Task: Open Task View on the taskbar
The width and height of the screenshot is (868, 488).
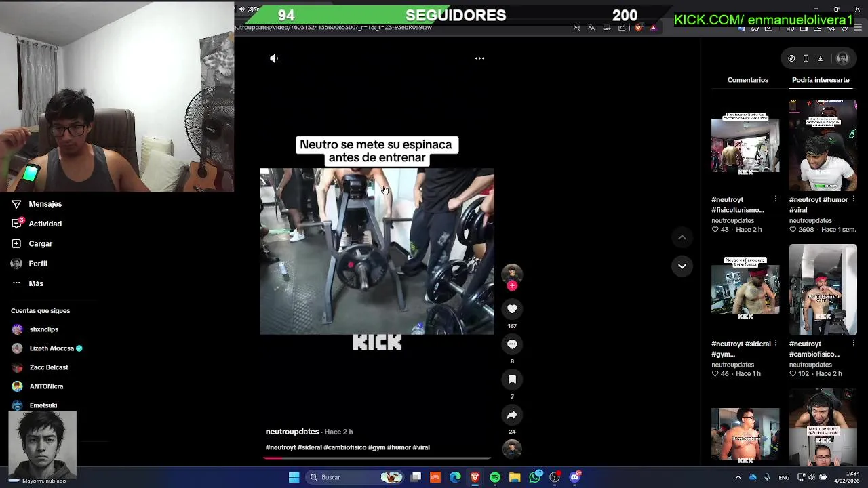Action: tap(416, 477)
